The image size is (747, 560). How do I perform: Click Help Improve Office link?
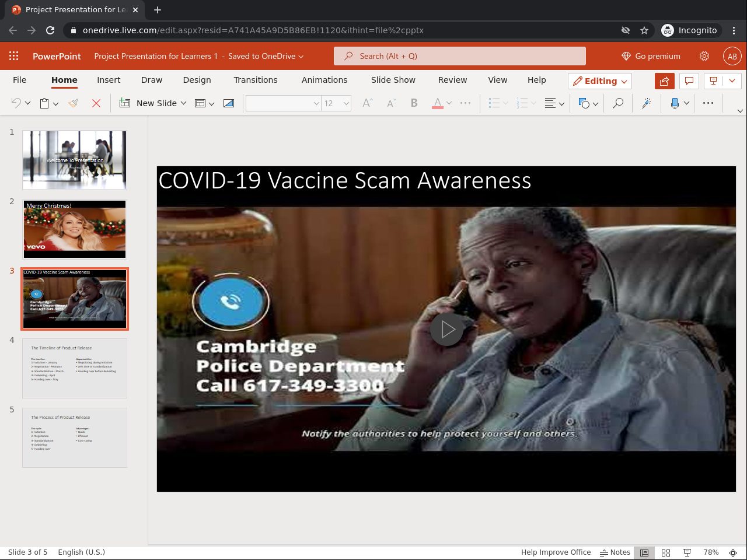coord(556,552)
